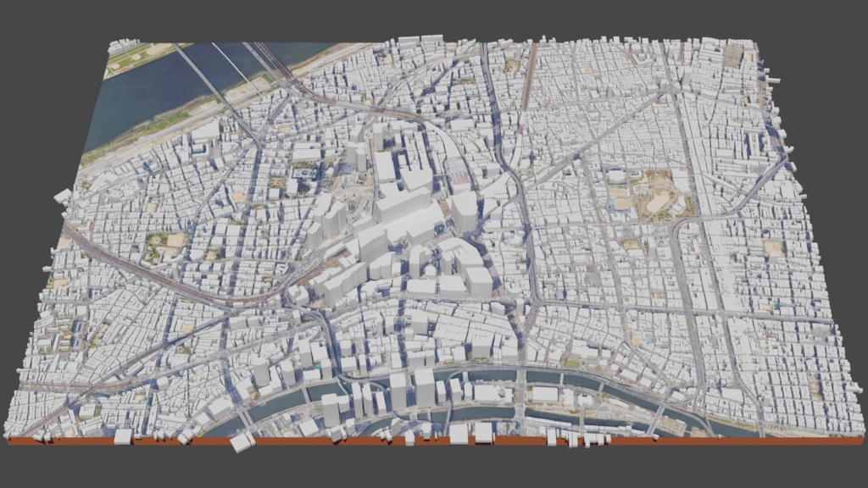
Task: Click the red antenna structure near the city center
Action: coord(458,175)
